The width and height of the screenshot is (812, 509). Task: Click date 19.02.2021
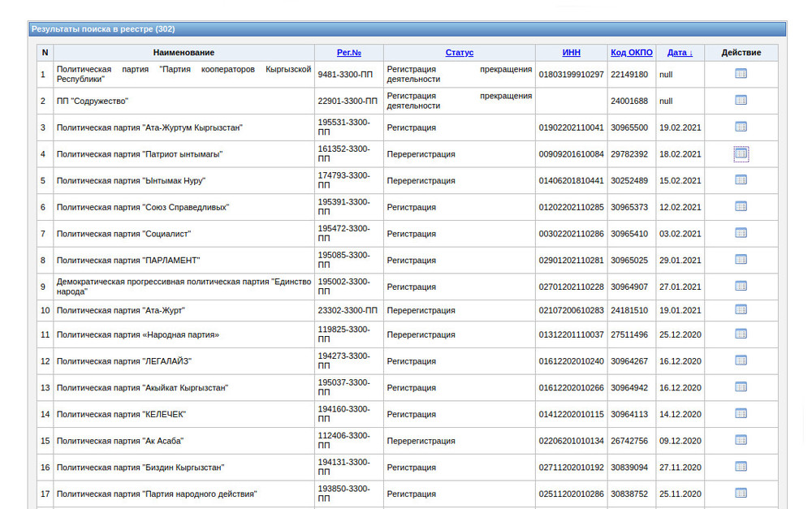680,127
